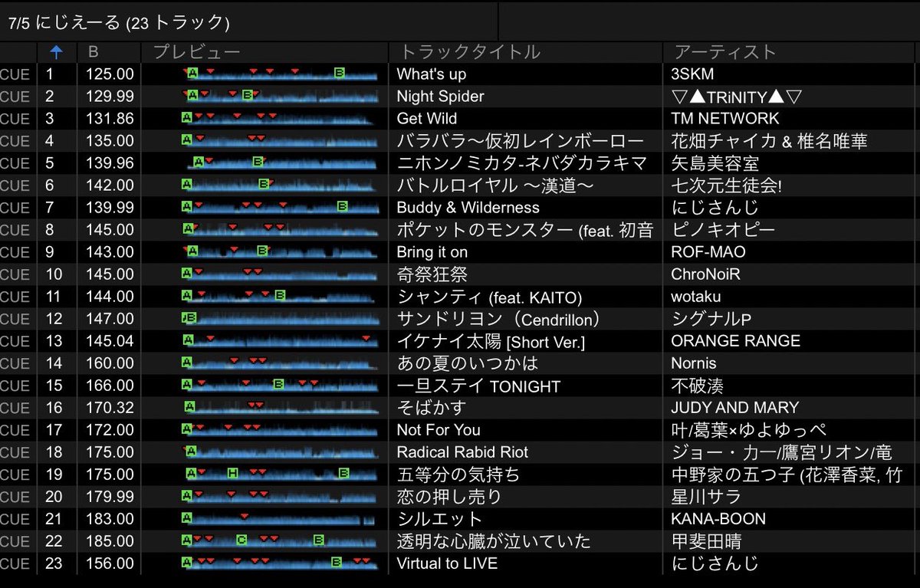Click artist wotaku

pyautogui.click(x=696, y=297)
